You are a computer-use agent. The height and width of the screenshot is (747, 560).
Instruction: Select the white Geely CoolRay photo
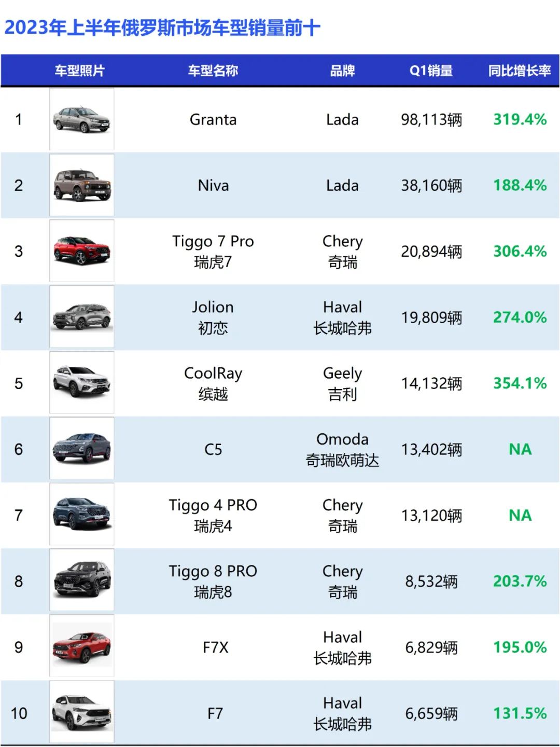(82, 383)
